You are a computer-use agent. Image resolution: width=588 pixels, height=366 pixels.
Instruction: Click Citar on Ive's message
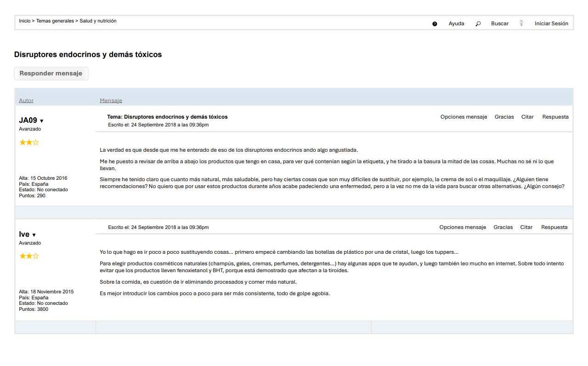coord(526,227)
